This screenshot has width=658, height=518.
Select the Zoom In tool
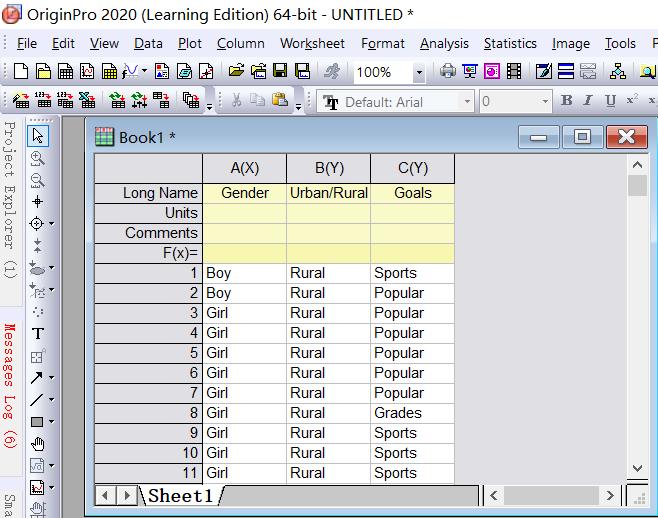[x=38, y=158]
